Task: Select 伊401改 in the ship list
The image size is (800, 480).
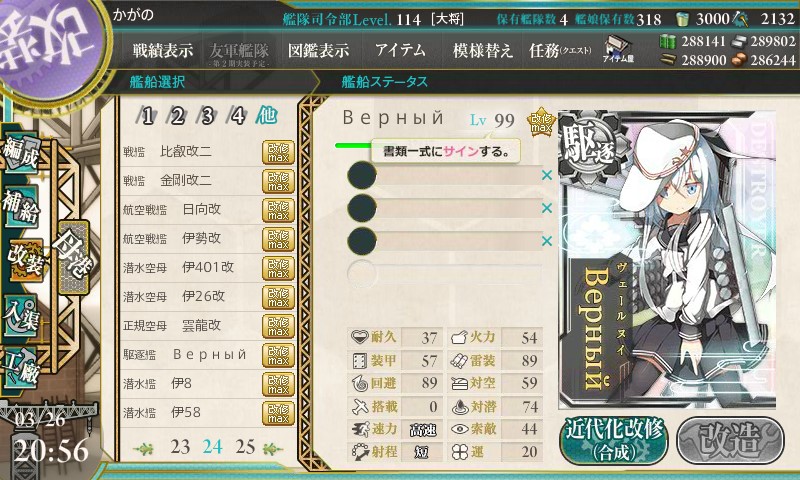Action: tap(208, 267)
